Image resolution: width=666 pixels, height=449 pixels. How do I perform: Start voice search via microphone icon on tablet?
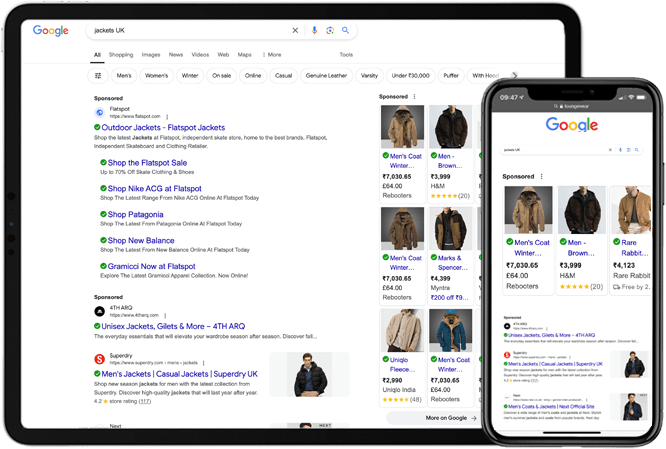point(314,31)
